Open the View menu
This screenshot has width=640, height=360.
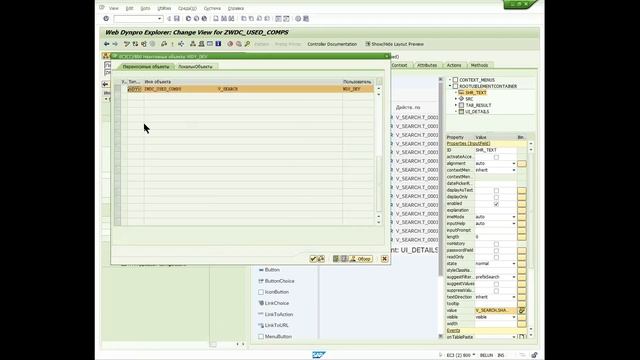pos(113,8)
